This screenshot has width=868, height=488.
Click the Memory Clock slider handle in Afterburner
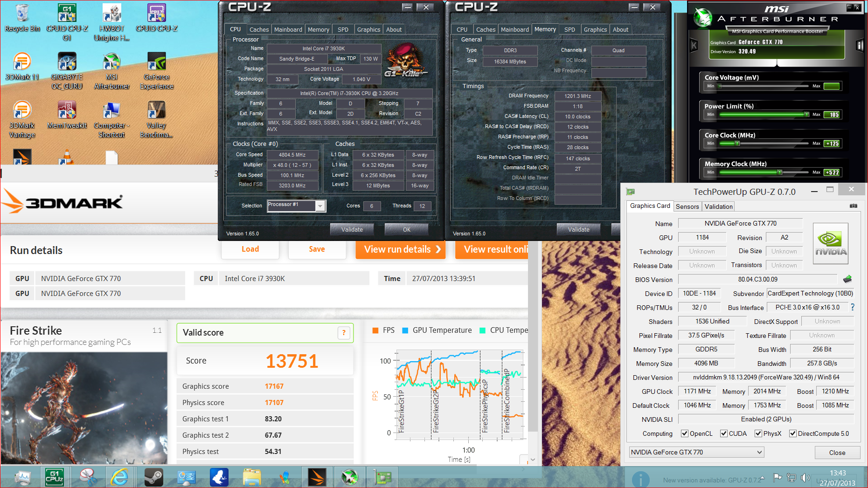pos(779,172)
